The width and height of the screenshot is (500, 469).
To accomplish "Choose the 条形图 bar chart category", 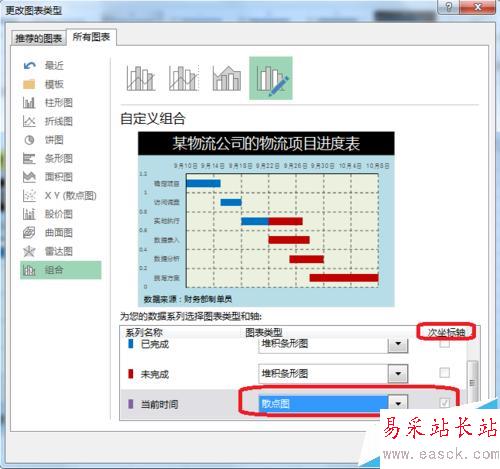I will point(61,158).
